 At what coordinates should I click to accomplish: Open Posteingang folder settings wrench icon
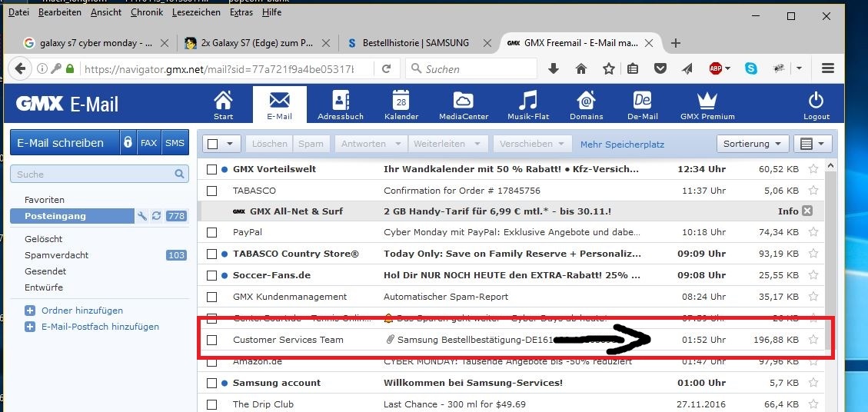[x=142, y=216]
